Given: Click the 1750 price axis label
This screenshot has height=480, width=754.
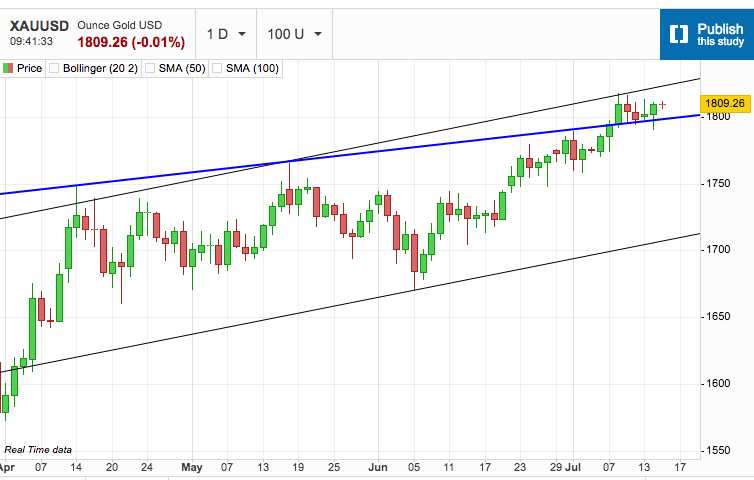Looking at the screenshot, I should coord(718,184).
